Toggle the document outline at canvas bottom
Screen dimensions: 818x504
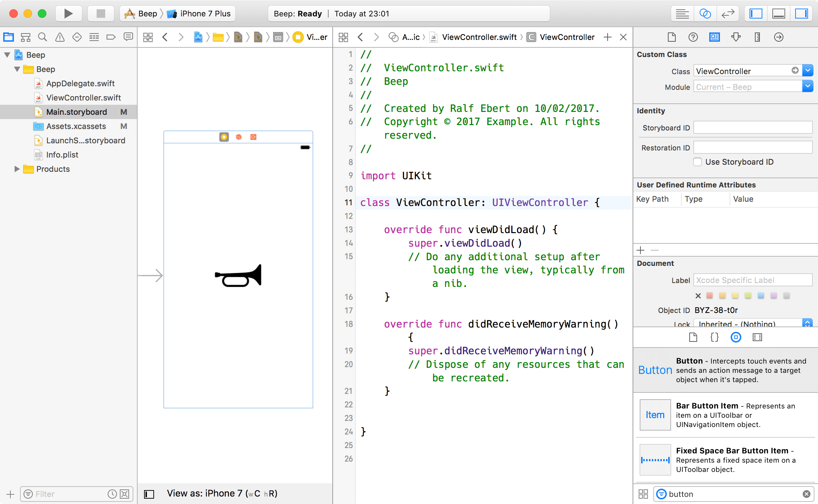click(x=149, y=494)
